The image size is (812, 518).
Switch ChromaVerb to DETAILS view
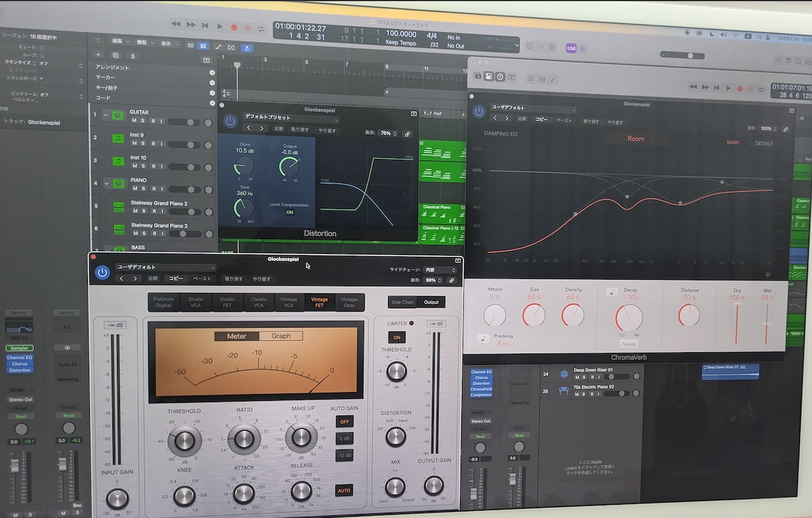763,144
